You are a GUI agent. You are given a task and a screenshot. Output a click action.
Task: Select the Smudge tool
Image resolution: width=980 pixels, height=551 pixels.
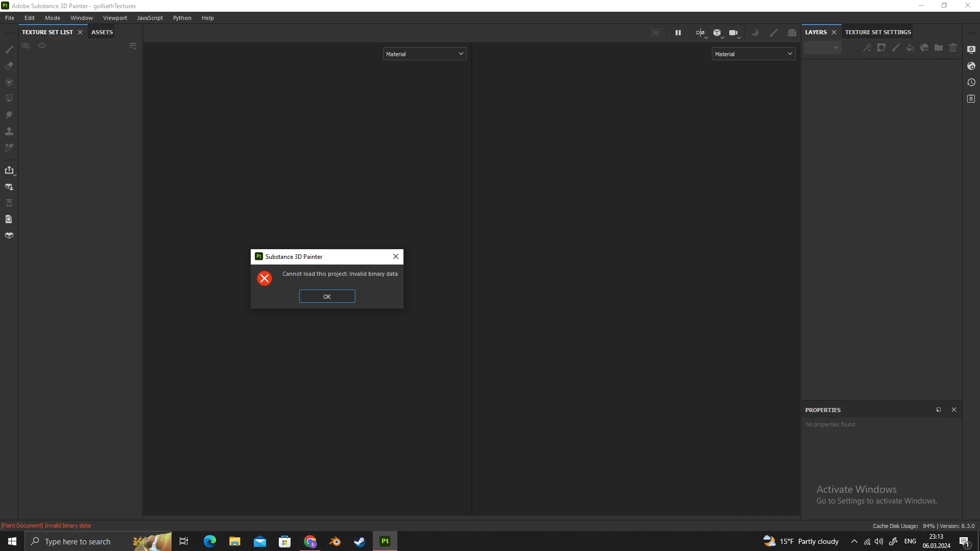[9, 115]
